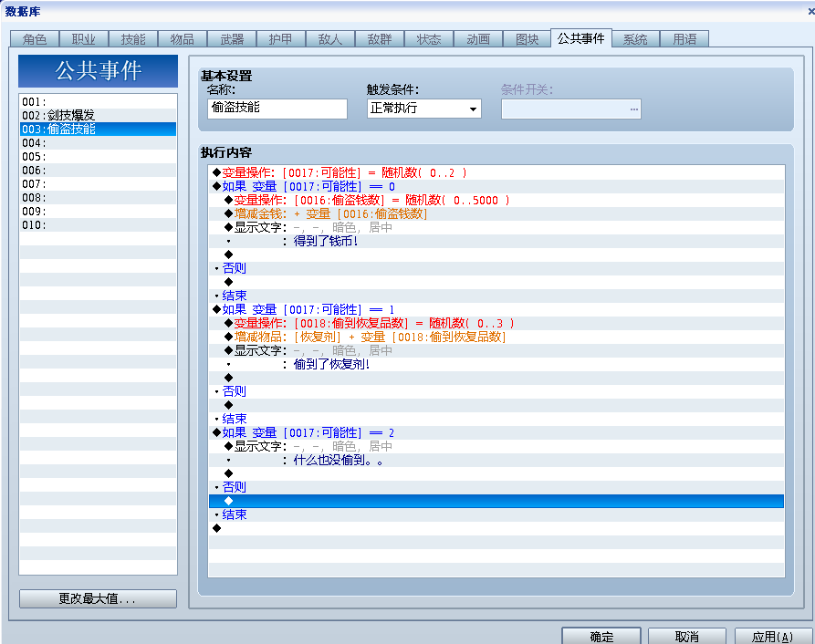Click the 更改最大值 button
The image size is (815, 644).
pyautogui.click(x=98, y=598)
